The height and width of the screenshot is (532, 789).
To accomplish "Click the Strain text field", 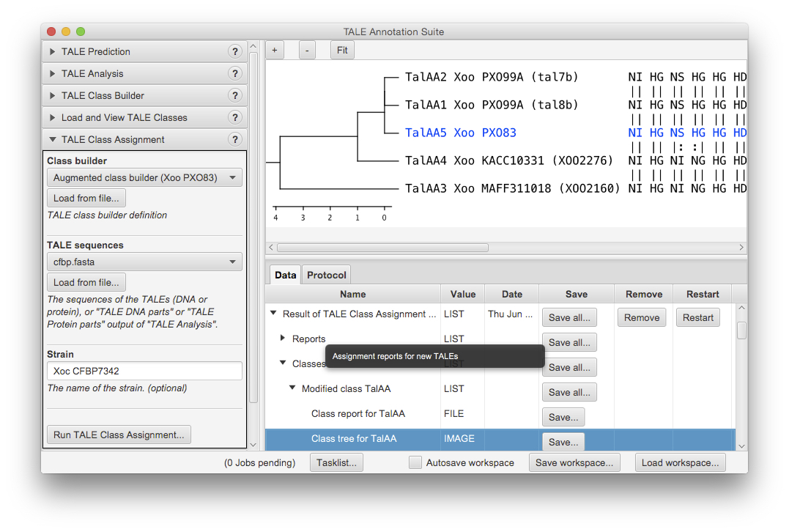I will (144, 371).
